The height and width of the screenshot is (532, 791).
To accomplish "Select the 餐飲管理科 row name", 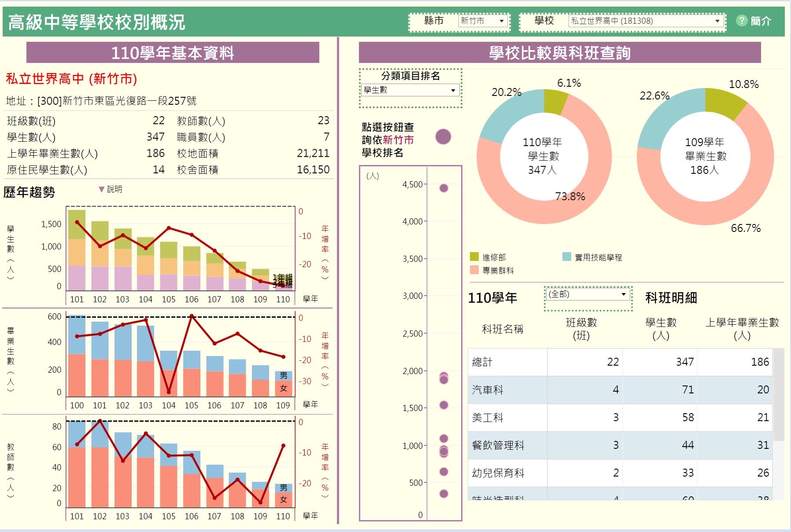I will tap(498, 445).
